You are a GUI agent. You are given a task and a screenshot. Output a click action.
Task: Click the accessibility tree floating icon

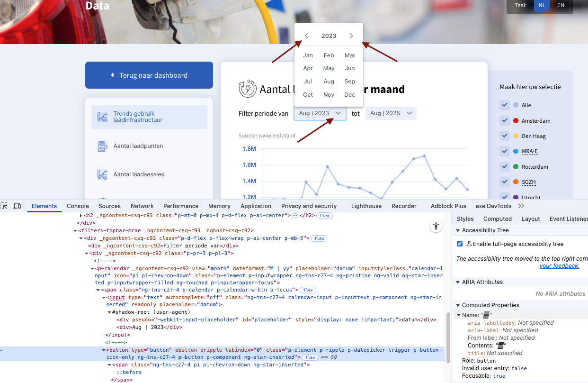pyautogui.click(x=436, y=227)
